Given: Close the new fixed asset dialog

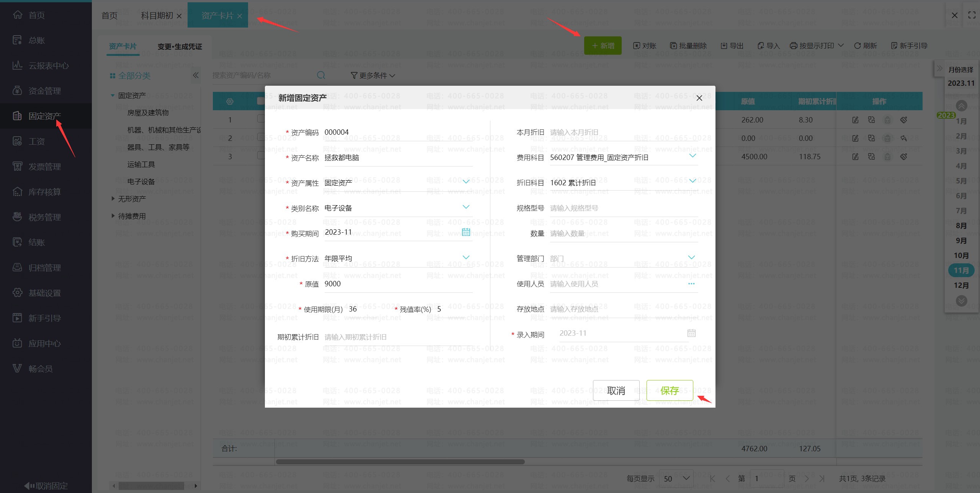Looking at the screenshot, I should click(699, 98).
